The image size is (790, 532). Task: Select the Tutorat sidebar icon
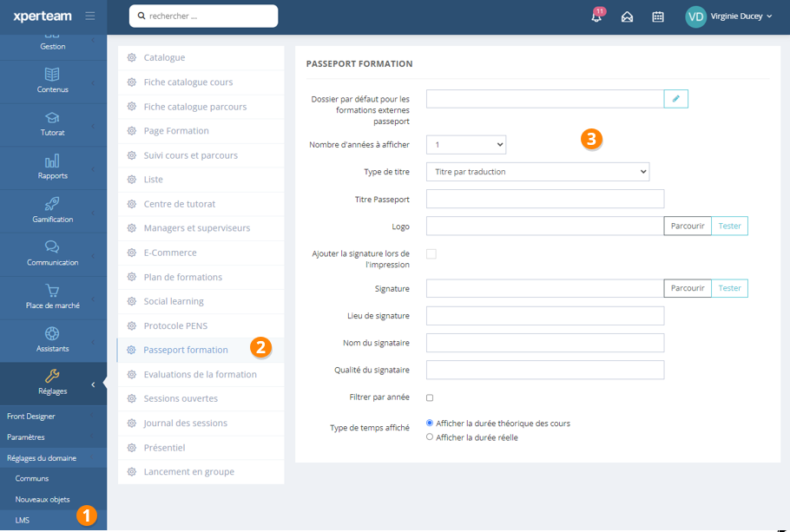coord(53,124)
